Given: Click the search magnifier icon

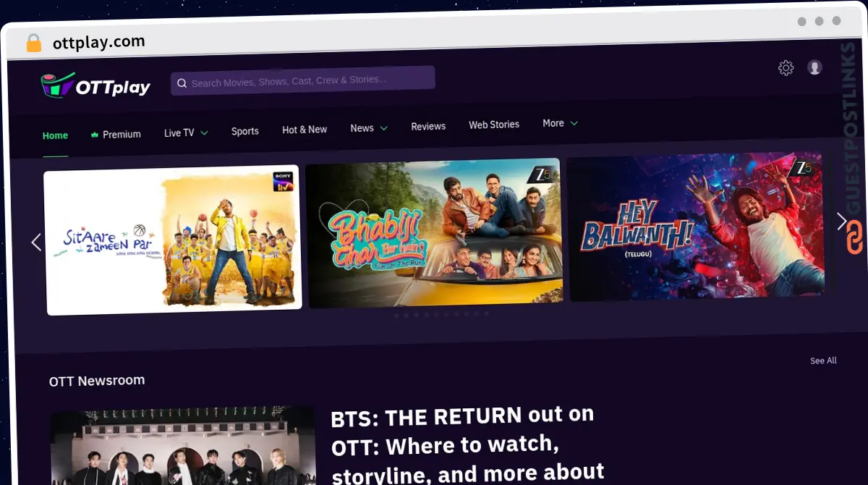Looking at the screenshot, I should coord(182,83).
